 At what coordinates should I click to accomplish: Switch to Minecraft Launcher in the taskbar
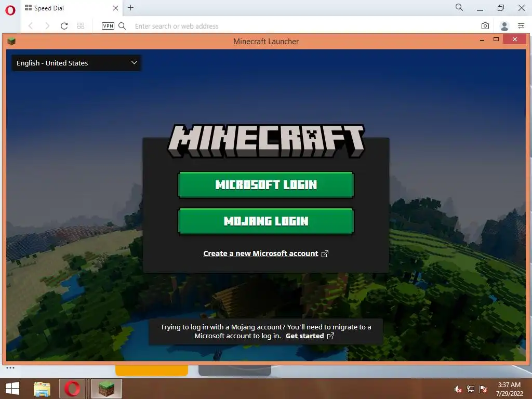(107, 389)
